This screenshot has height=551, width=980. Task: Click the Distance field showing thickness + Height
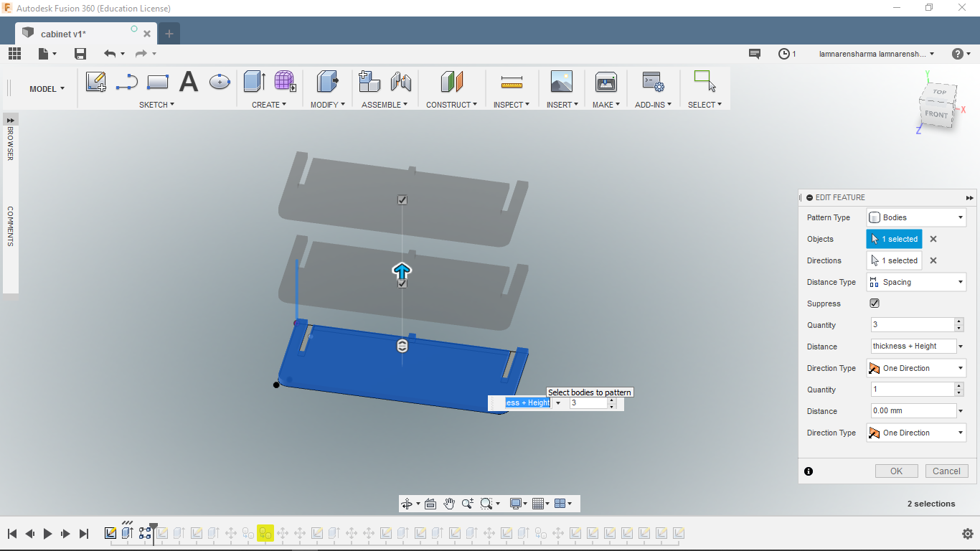[x=914, y=347]
